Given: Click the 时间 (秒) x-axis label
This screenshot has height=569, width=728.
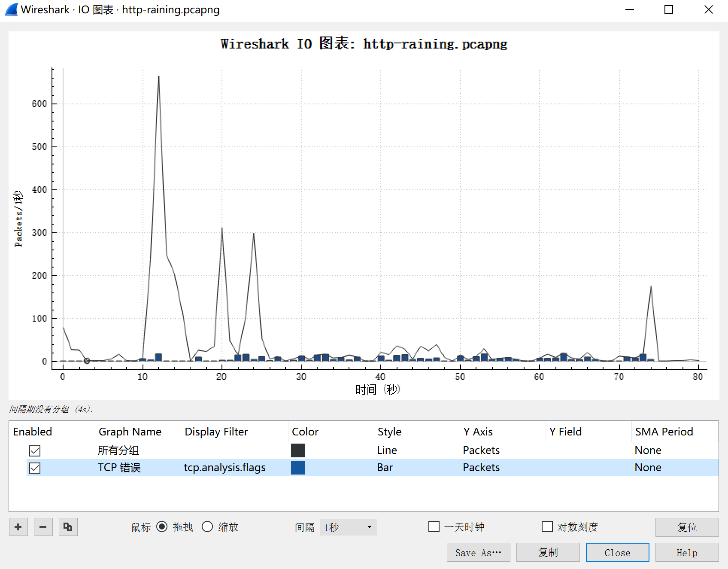Looking at the screenshot, I should [378, 389].
